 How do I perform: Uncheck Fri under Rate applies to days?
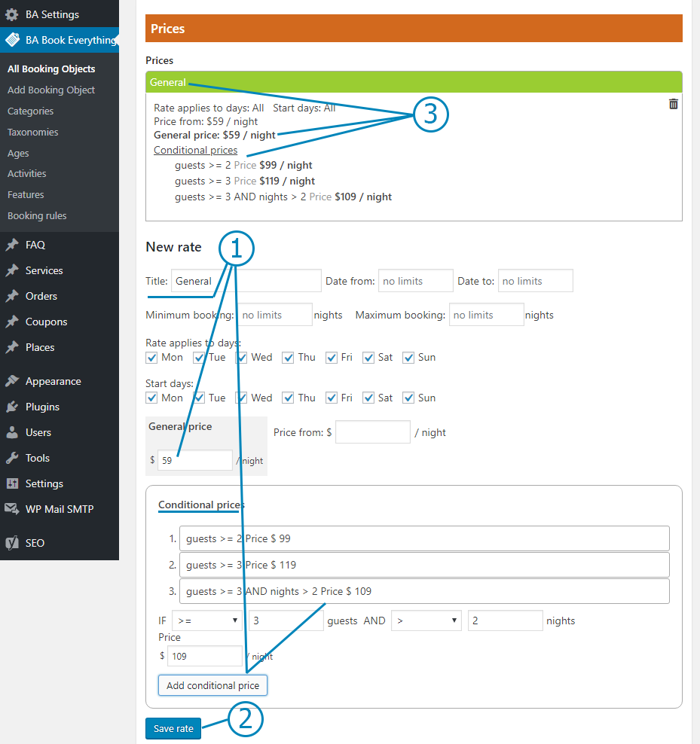[x=331, y=358]
